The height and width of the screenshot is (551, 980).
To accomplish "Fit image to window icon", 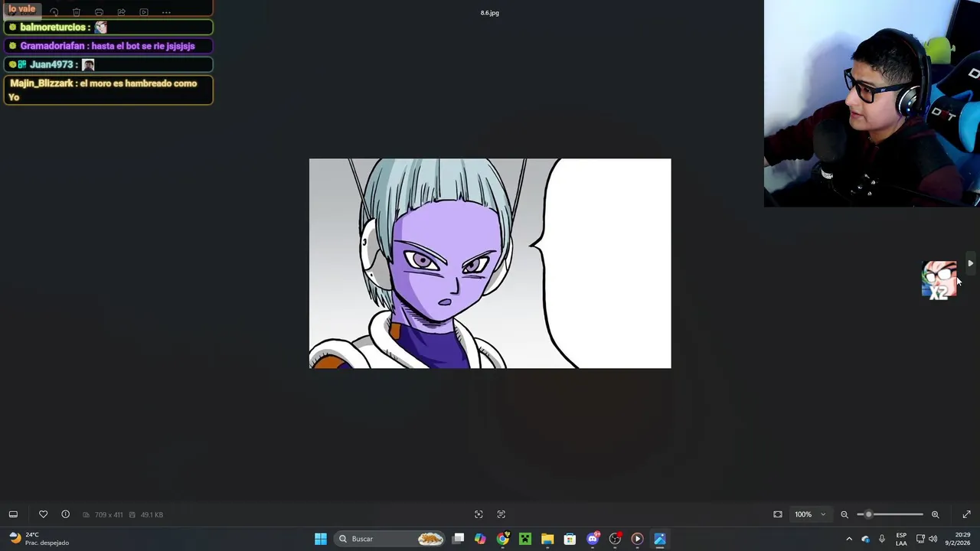I will click(x=778, y=514).
